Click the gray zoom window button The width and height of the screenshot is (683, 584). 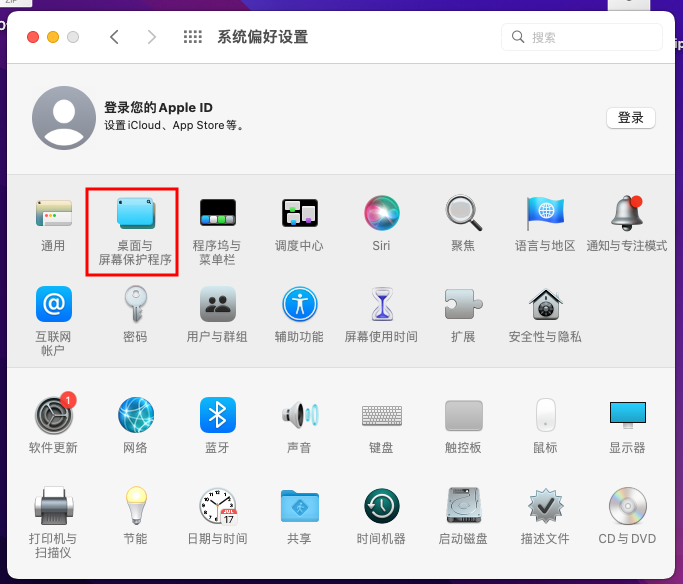[x=73, y=37]
